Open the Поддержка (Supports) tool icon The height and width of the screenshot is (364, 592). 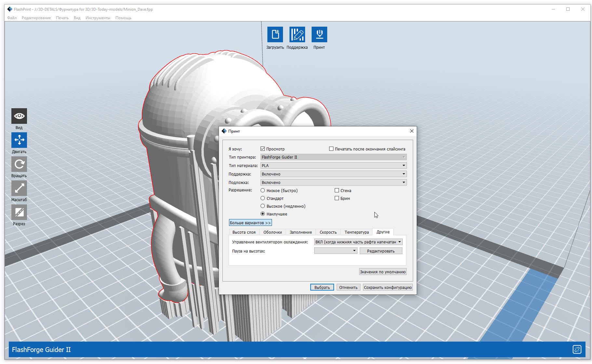[x=297, y=34]
